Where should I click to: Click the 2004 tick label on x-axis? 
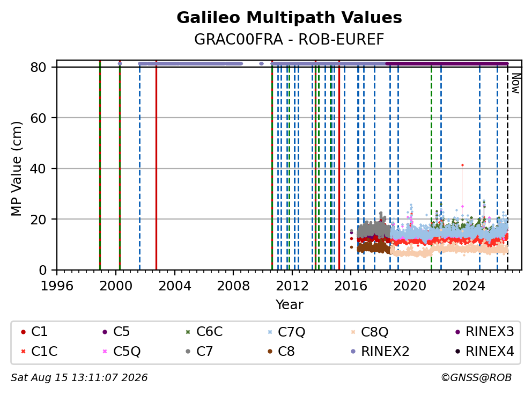(175, 286)
